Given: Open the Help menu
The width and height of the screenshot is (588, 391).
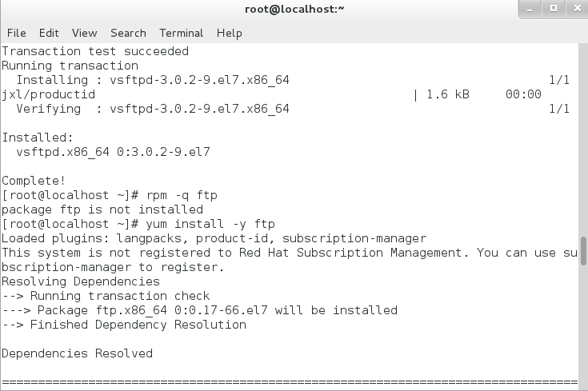Looking at the screenshot, I should pos(229,33).
